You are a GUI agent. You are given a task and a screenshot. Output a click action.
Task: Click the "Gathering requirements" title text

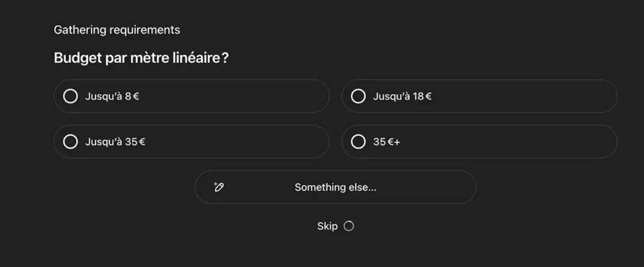[x=117, y=30]
